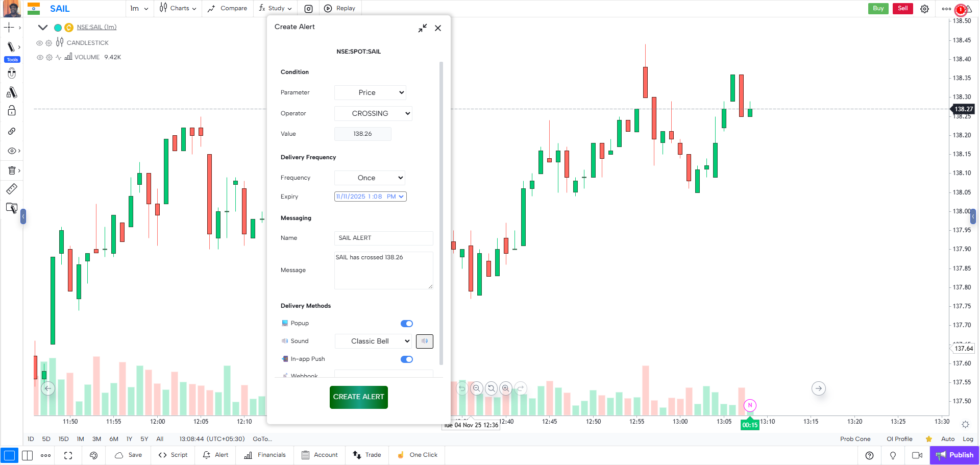Select the crosshair cursor tool

point(9,28)
